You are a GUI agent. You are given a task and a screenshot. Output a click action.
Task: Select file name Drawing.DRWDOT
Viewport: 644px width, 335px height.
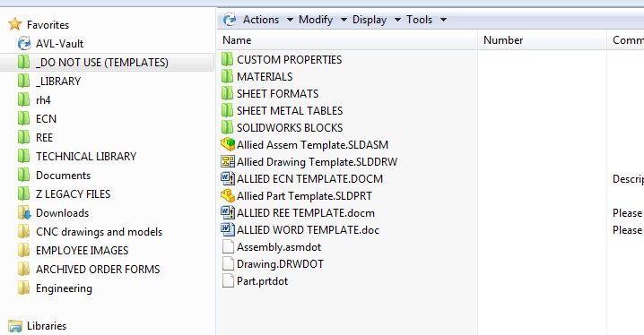click(280, 264)
